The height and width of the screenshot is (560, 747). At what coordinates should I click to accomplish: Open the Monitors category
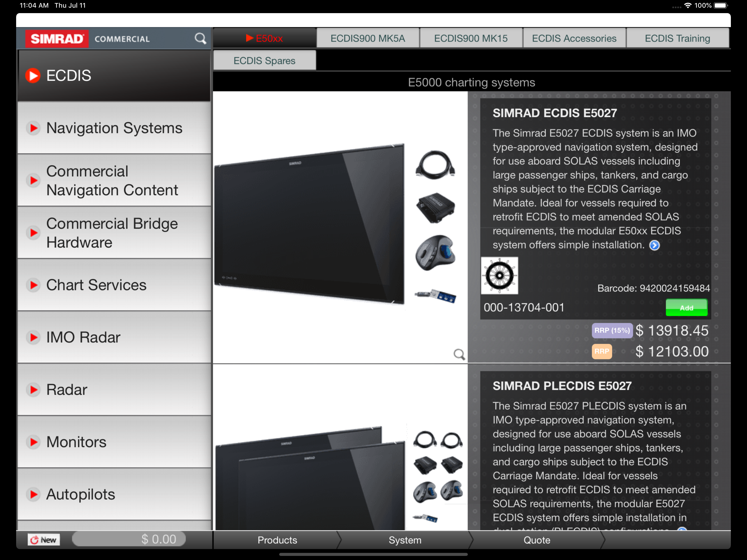114,442
